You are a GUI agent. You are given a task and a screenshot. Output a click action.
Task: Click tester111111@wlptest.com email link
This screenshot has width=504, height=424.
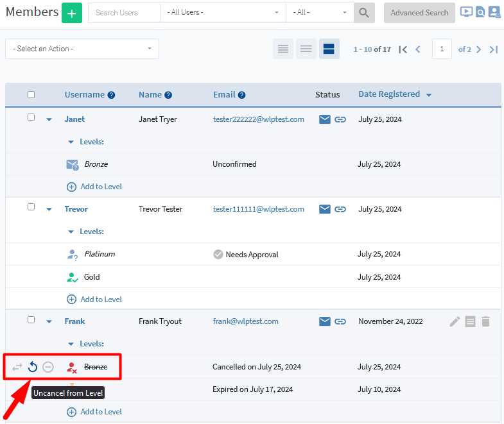[x=259, y=209]
